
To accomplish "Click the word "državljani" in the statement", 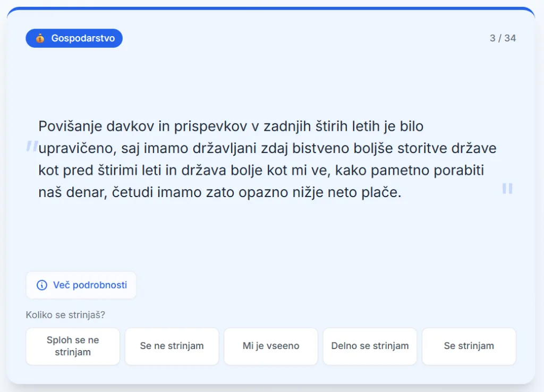I will pos(226,148).
